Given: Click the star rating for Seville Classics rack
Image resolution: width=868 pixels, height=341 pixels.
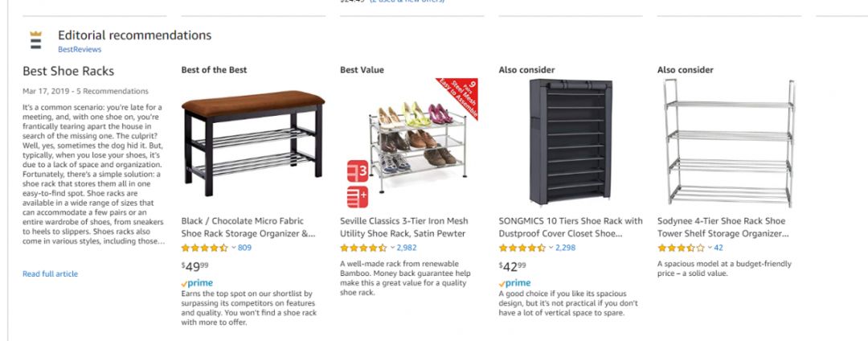Looking at the screenshot, I should click(363, 248).
